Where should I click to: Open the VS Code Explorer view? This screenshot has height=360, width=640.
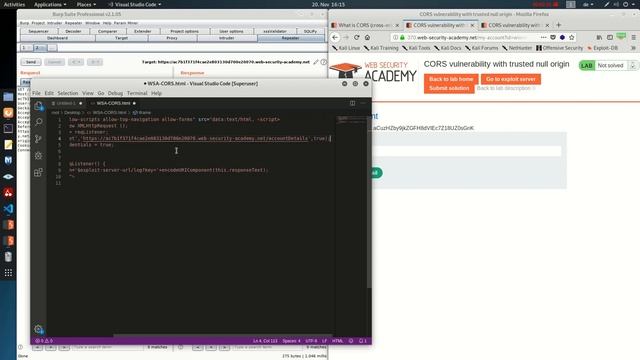point(38,106)
